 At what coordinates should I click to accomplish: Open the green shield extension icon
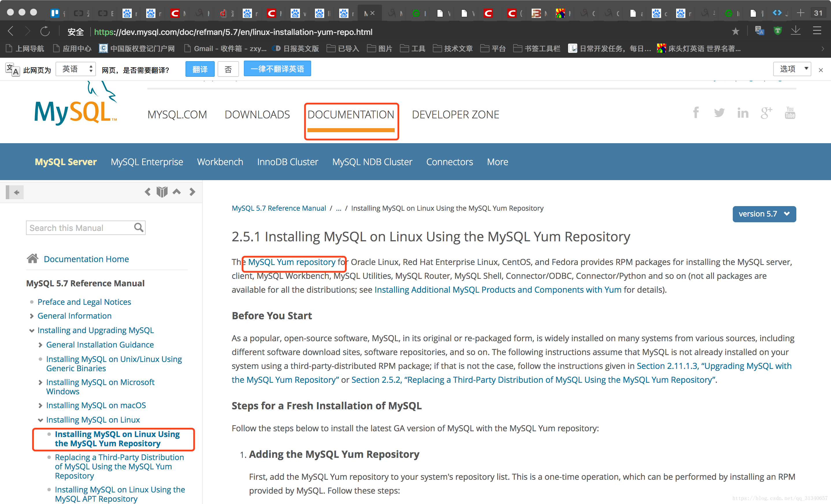point(778,31)
